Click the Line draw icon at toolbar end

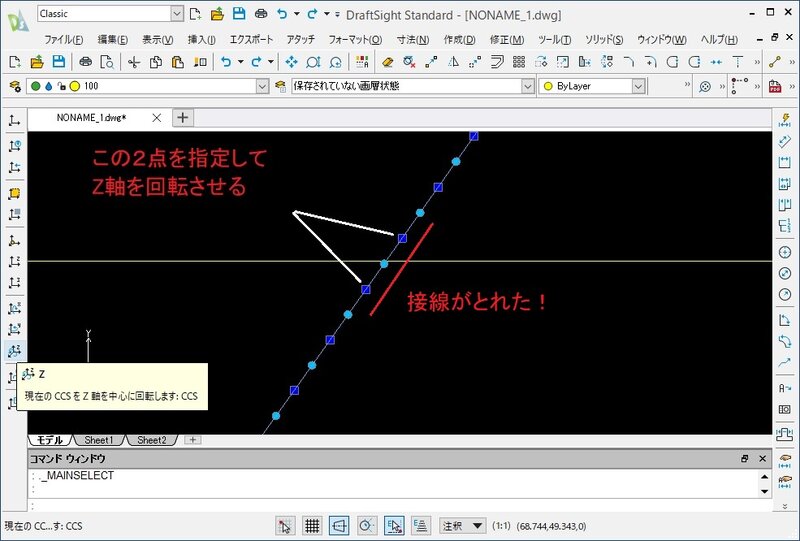coord(775,62)
